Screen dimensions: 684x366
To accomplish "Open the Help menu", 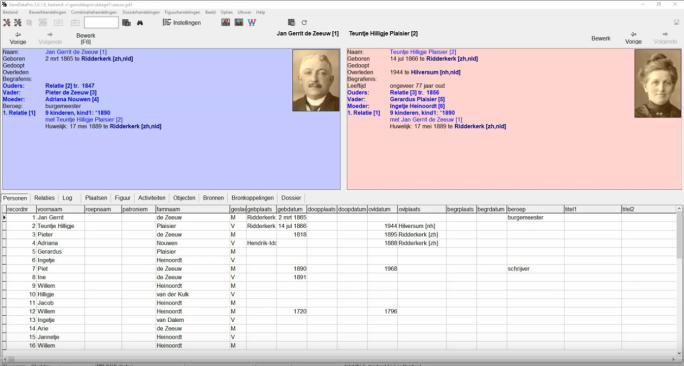I will coord(260,12).
